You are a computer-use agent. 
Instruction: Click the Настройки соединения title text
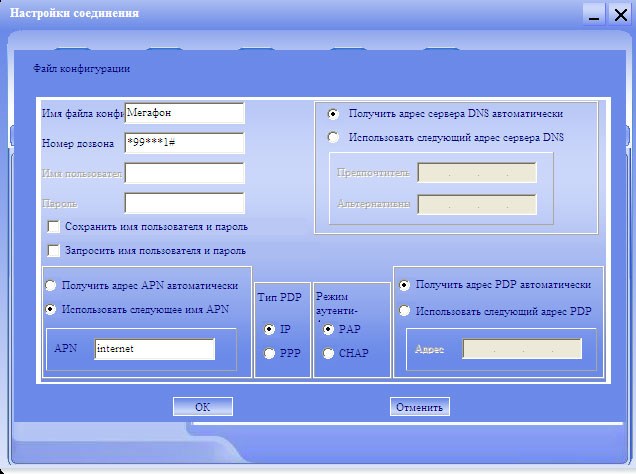pyautogui.click(x=74, y=13)
